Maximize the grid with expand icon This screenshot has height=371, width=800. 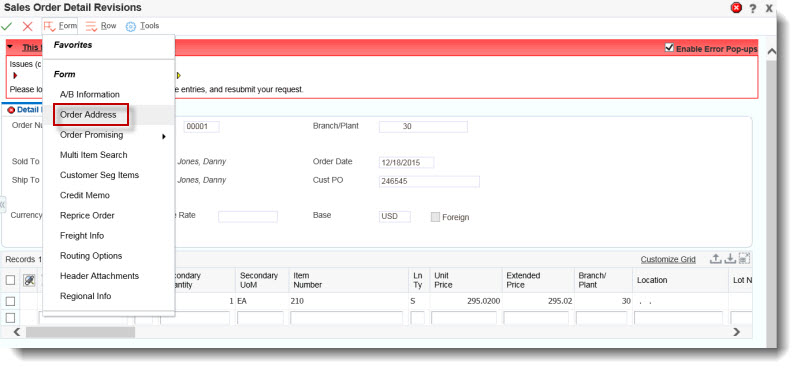(x=744, y=259)
